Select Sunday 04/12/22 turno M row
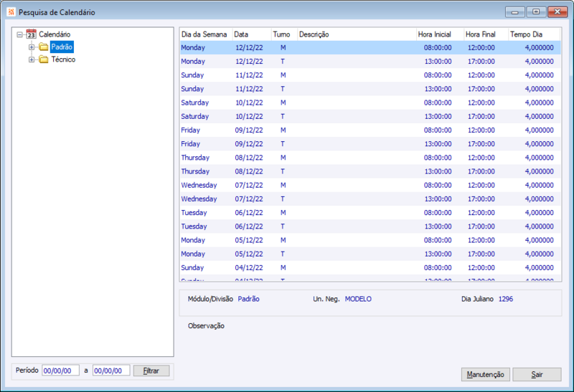Image resolution: width=574 pixels, height=392 pixels. click(x=370, y=268)
